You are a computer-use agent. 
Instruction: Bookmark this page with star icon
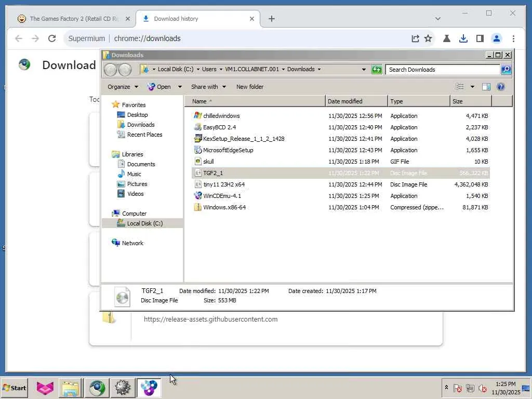pos(428,38)
